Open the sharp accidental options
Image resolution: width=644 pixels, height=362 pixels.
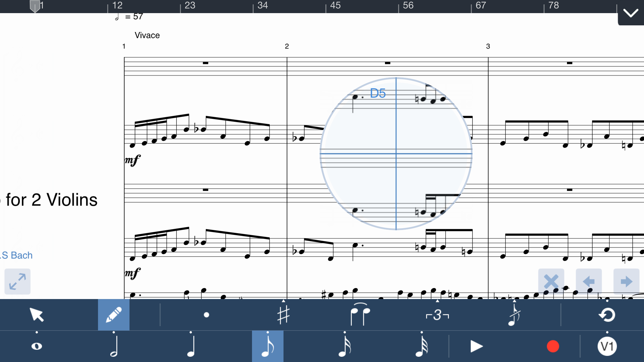pyautogui.click(x=283, y=315)
